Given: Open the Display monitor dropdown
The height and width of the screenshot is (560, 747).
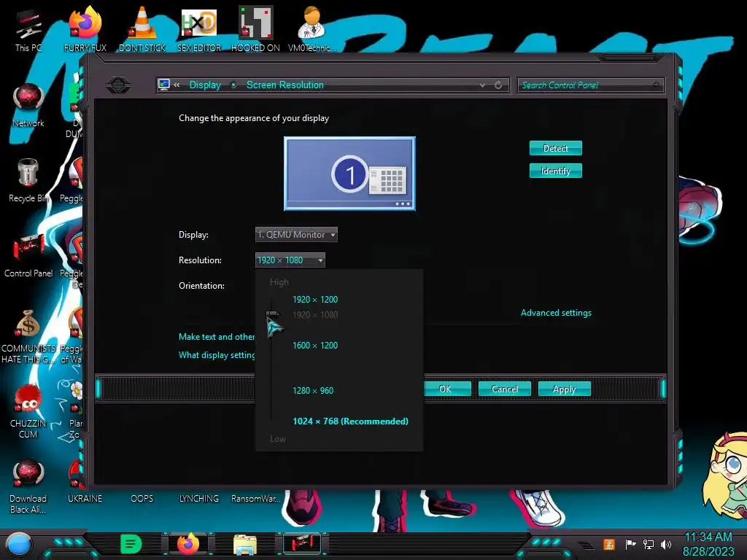Looking at the screenshot, I should tap(296, 234).
